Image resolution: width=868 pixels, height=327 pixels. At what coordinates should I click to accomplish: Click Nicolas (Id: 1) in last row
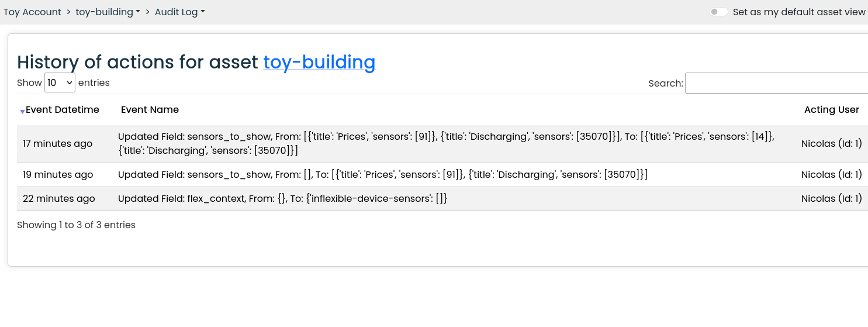pos(831,199)
